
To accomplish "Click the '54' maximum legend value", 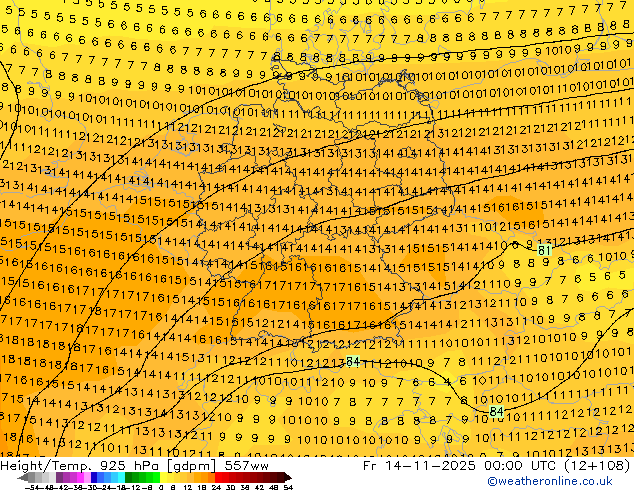I will coord(288,487).
